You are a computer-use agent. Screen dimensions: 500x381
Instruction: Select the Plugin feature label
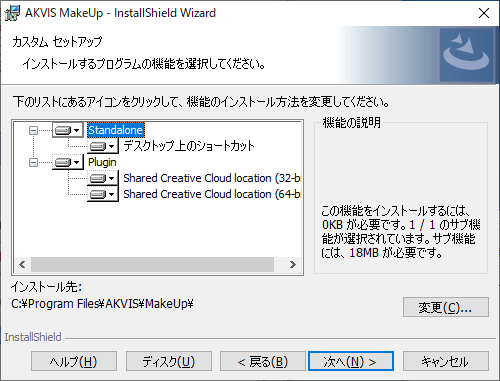[x=102, y=162]
